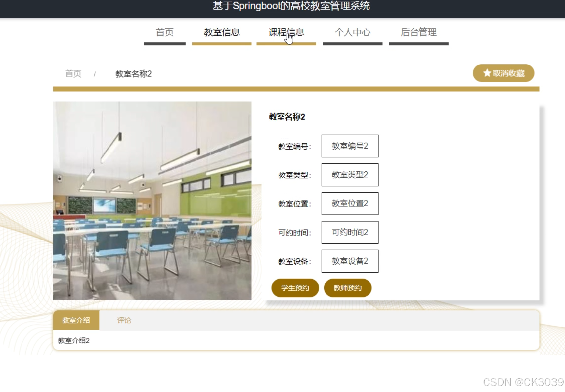This screenshot has width=565, height=392.
Task: Click the 可约时间2 field
Action: [349, 232]
